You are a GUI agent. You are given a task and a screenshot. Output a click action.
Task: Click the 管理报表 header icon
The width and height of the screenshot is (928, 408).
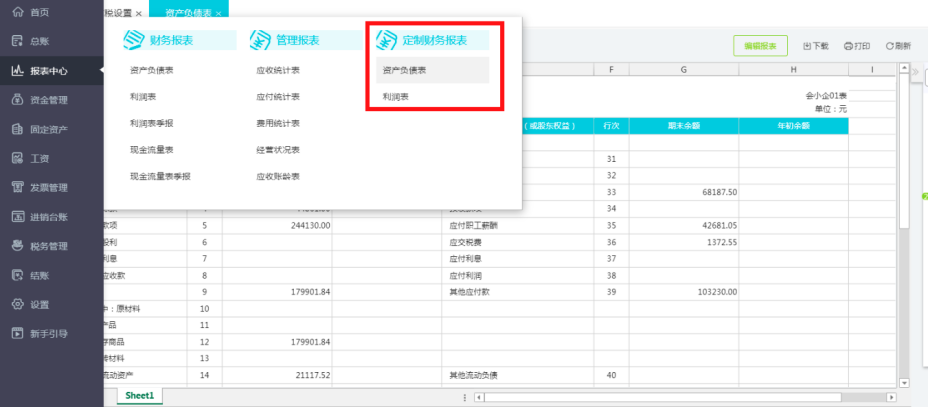click(x=260, y=40)
